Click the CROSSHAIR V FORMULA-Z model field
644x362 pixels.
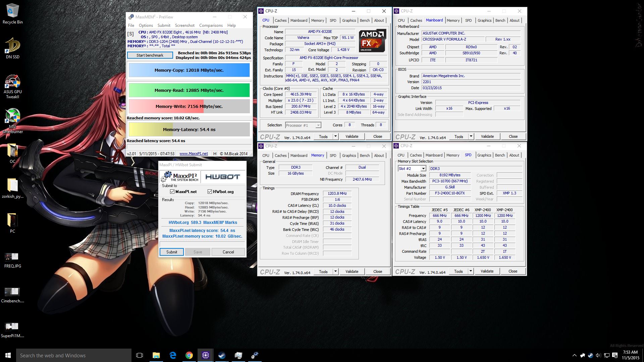click(452, 39)
